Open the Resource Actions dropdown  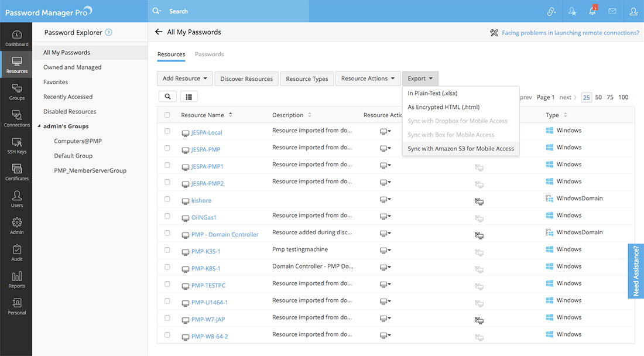click(368, 78)
